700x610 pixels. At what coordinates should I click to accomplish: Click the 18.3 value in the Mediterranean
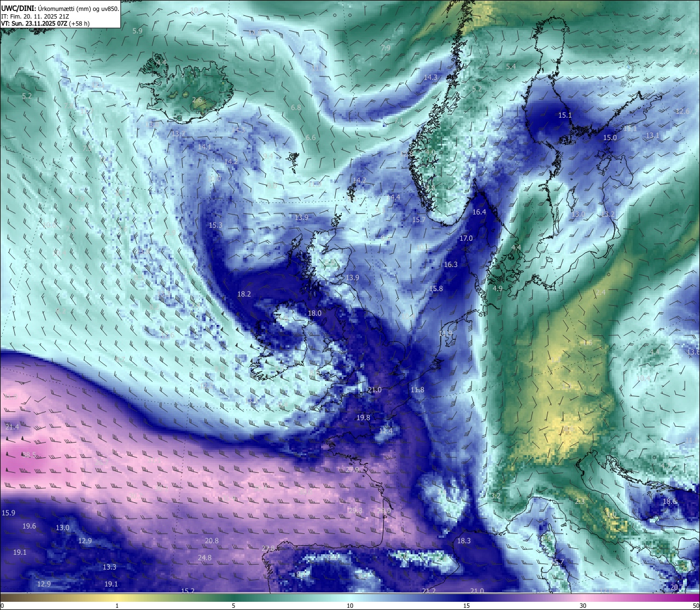(x=464, y=541)
